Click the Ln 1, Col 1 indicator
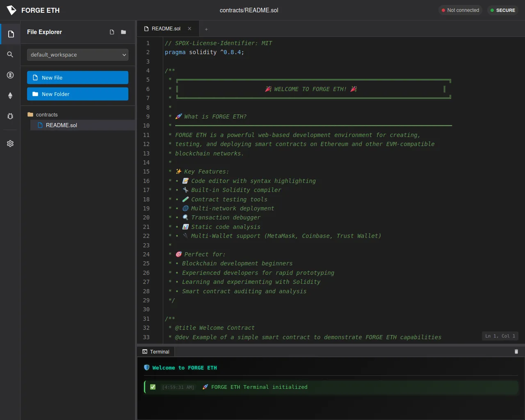This screenshot has width=525, height=420. pyautogui.click(x=500, y=336)
